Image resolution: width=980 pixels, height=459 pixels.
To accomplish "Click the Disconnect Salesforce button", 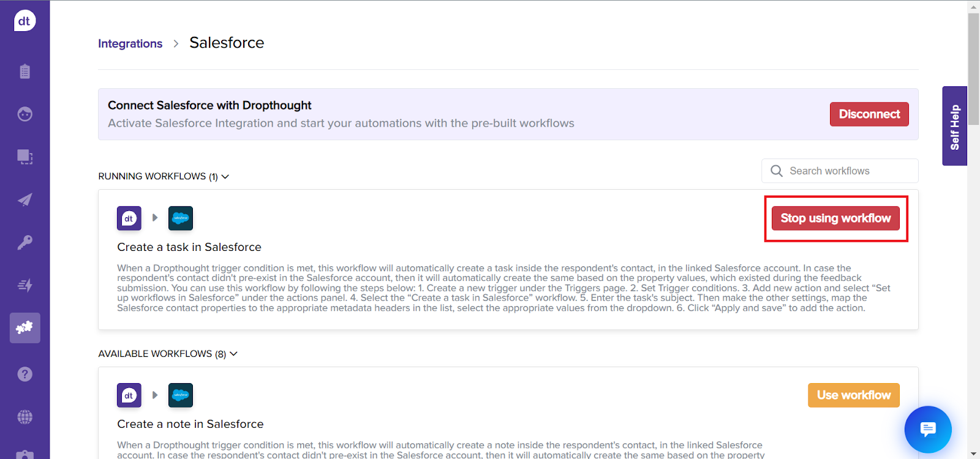I will (x=869, y=114).
